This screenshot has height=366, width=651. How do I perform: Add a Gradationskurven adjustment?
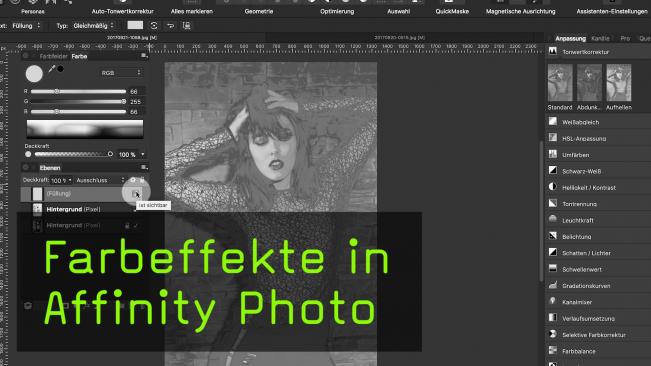pyautogui.click(x=598, y=285)
